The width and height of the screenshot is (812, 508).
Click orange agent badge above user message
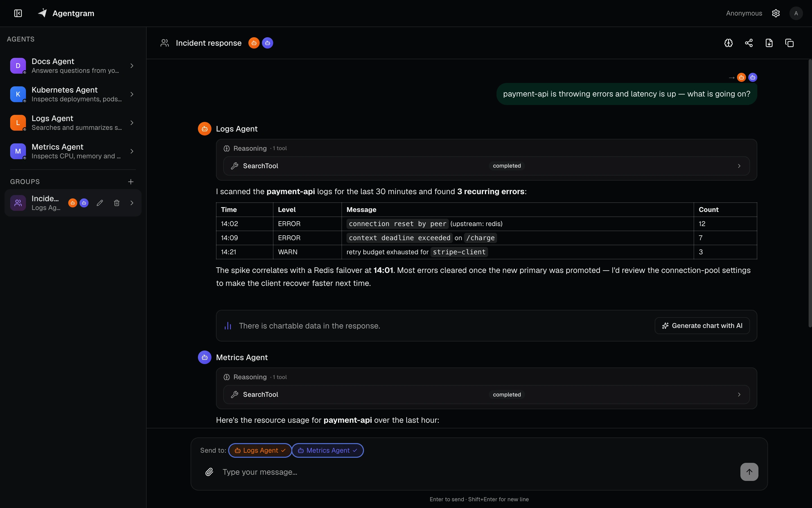pos(741,78)
